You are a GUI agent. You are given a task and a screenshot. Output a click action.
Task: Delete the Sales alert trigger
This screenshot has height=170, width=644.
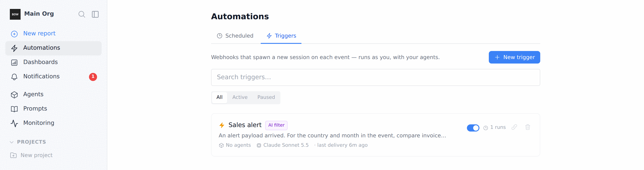point(528,127)
